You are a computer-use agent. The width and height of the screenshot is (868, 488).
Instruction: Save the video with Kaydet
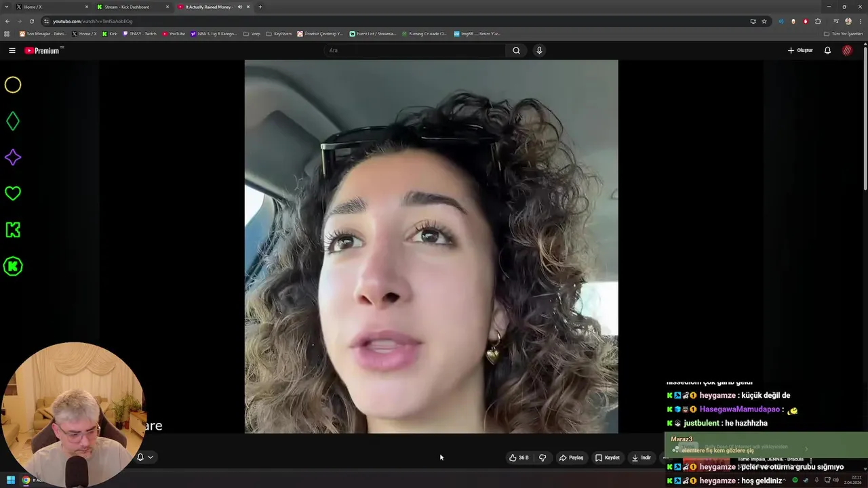coord(608,457)
